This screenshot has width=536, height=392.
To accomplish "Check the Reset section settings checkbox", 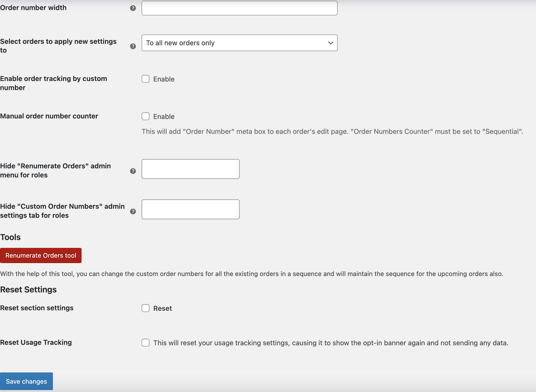I will 146,308.
